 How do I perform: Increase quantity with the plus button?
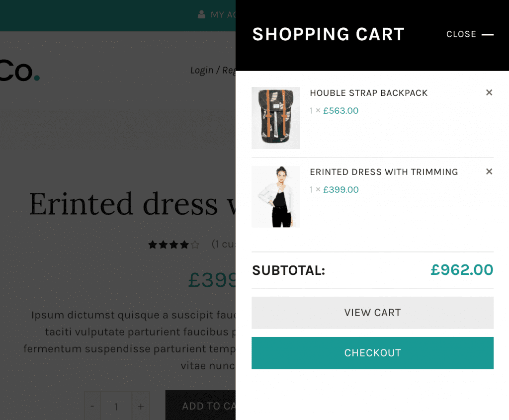pos(141,406)
